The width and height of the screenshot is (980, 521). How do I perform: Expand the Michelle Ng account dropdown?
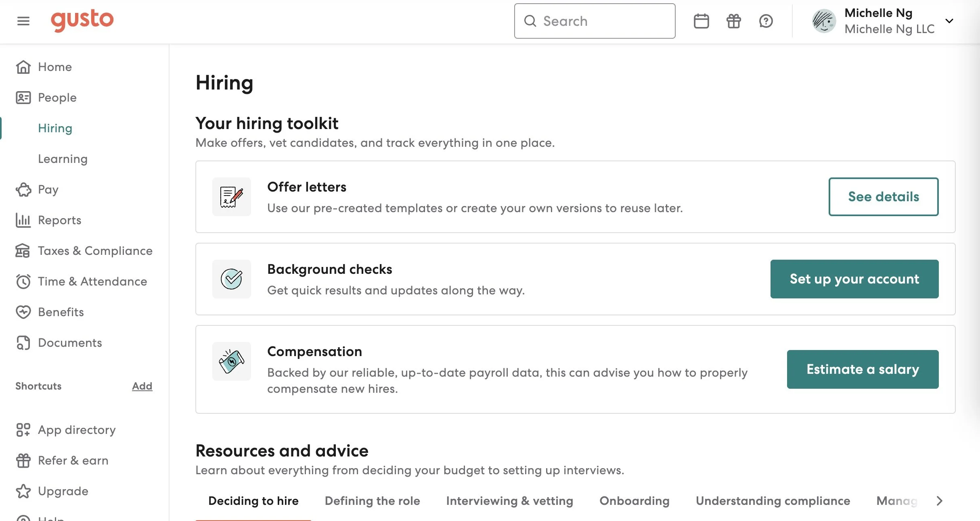(x=949, y=21)
